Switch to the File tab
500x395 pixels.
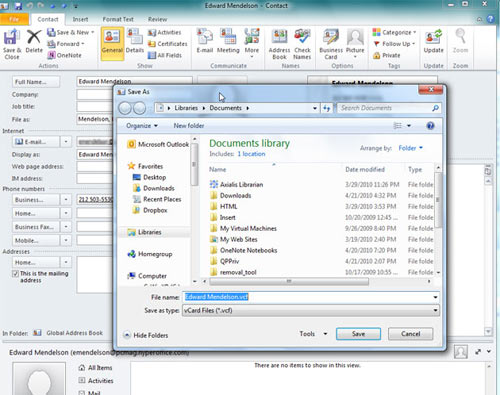point(14,19)
